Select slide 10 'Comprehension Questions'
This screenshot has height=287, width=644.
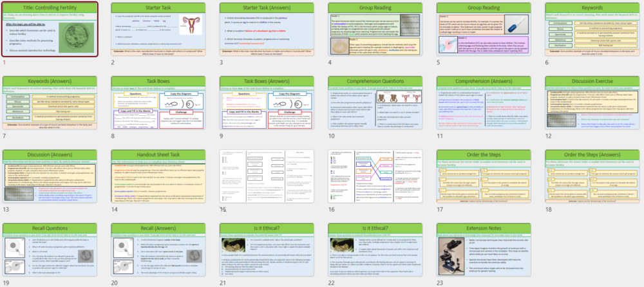375,103
